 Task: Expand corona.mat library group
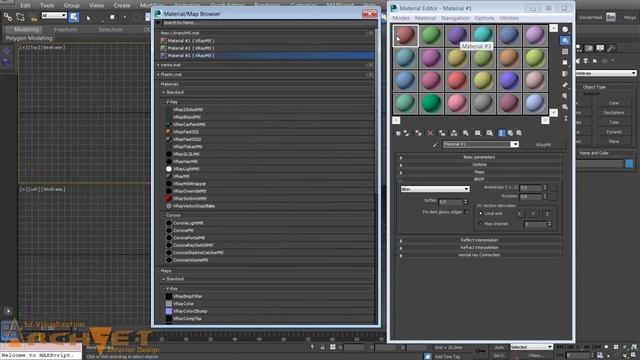pyautogui.click(x=265, y=65)
